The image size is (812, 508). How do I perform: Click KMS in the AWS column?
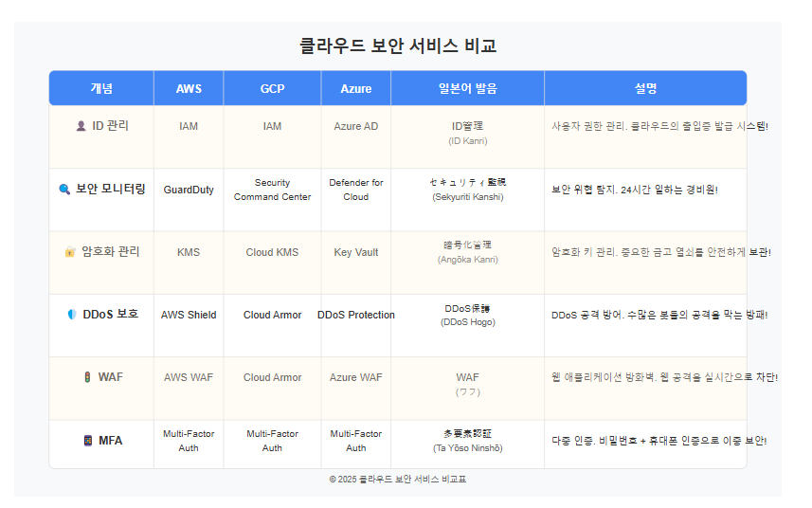pyautogui.click(x=189, y=252)
